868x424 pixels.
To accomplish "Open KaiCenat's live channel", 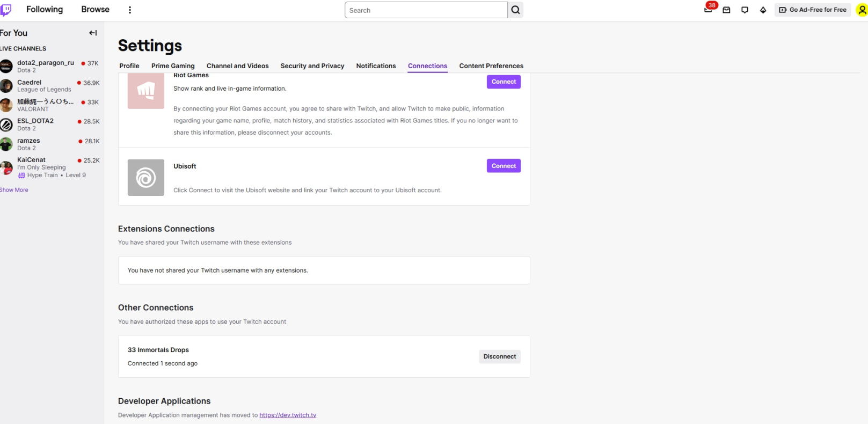I will coord(31,160).
